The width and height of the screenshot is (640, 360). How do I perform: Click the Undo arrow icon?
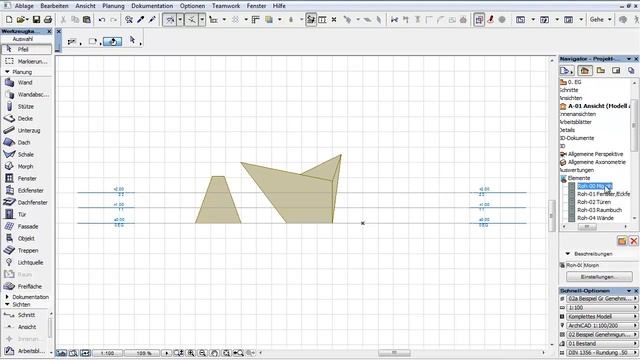pyautogui.click(x=102, y=19)
